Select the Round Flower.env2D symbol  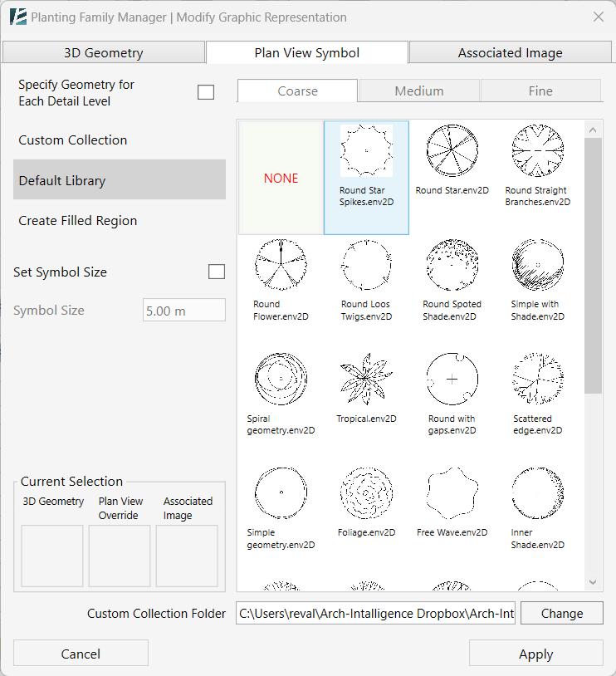click(x=281, y=265)
